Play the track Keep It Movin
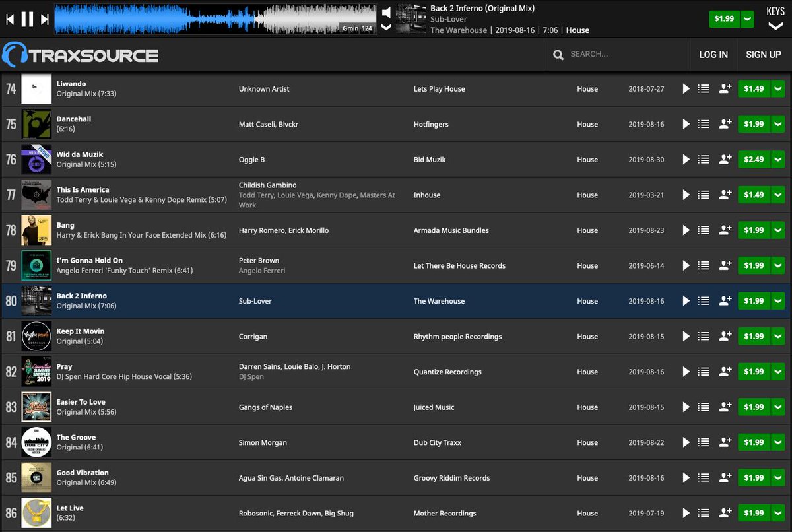The width and height of the screenshot is (792, 532). pos(686,336)
